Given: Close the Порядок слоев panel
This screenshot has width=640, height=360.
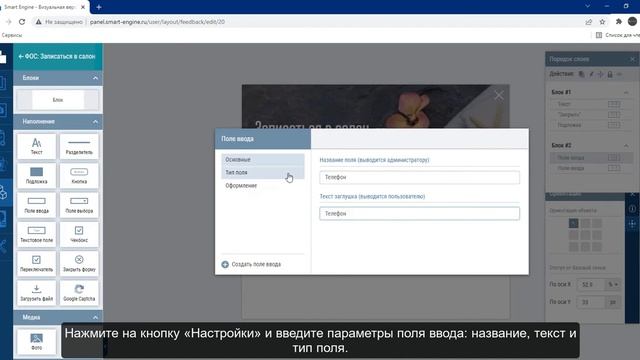Looking at the screenshot, I should pos(632,59).
